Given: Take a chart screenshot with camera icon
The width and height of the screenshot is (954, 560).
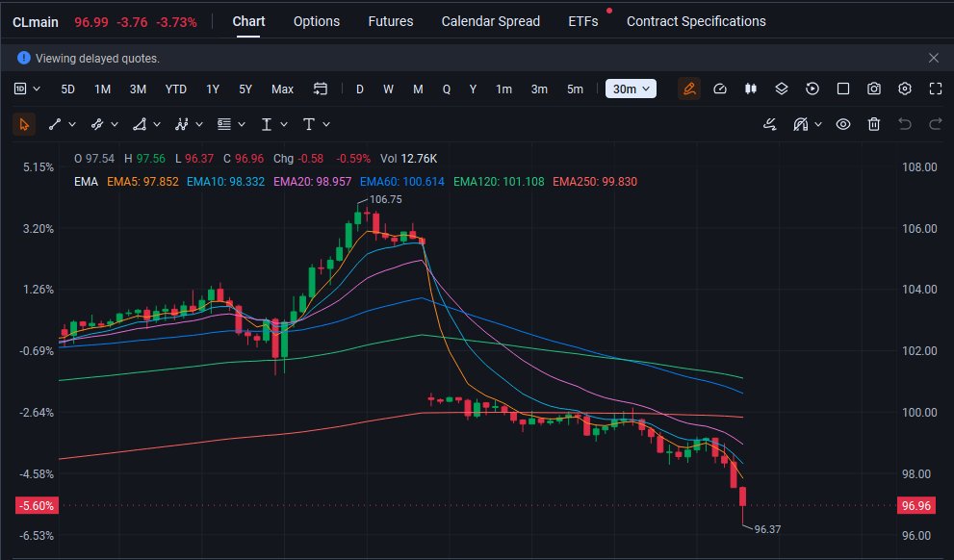Looking at the screenshot, I should (874, 89).
